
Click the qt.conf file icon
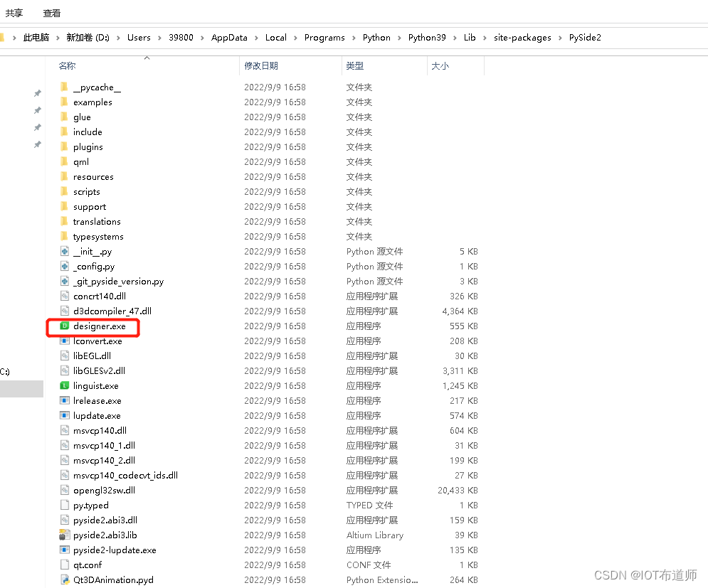click(65, 565)
